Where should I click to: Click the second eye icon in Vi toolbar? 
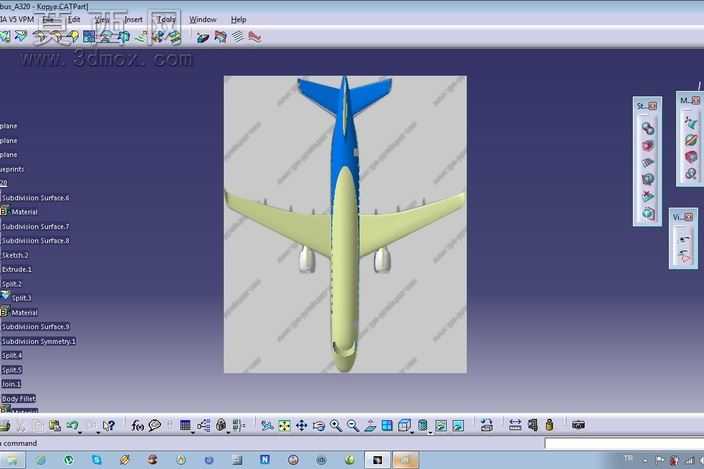(683, 257)
